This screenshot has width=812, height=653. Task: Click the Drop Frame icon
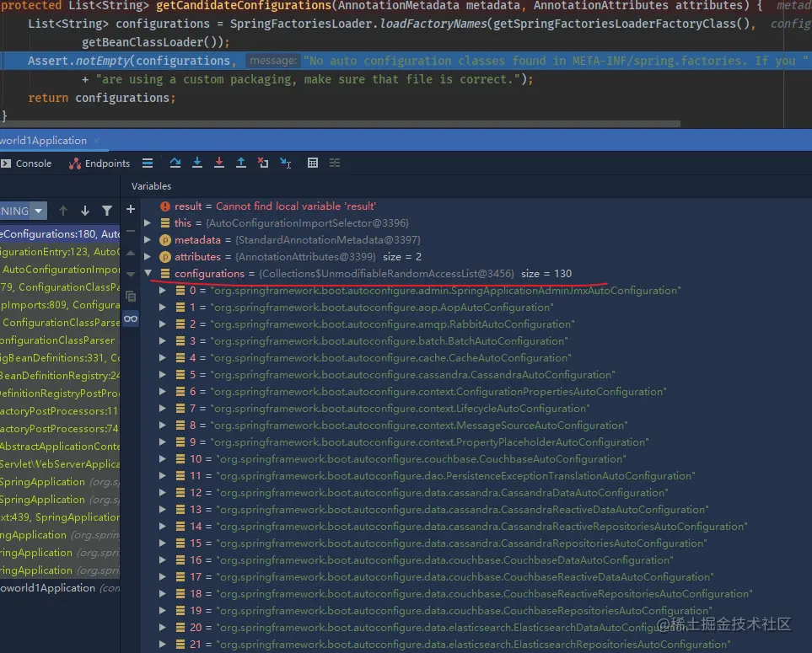tap(263, 163)
